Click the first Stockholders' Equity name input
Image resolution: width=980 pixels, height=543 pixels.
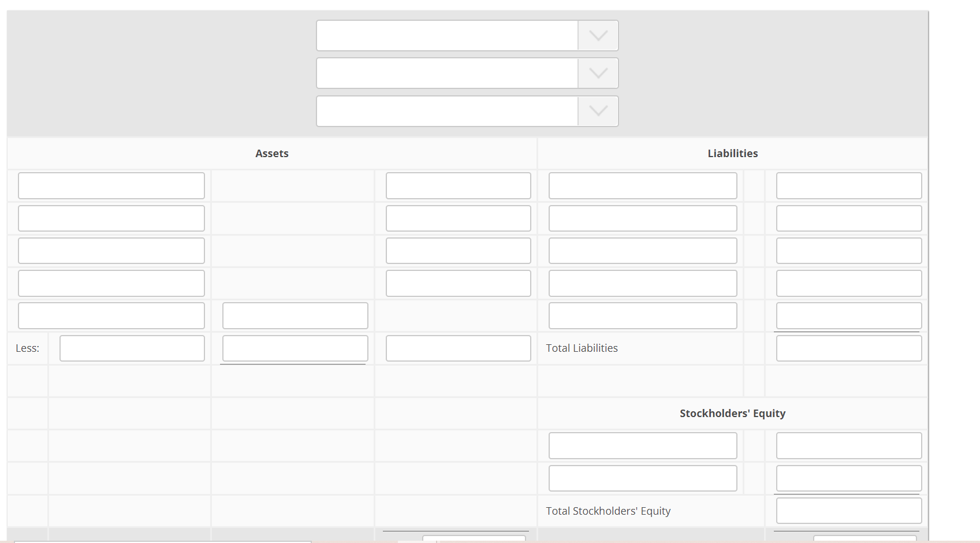point(643,446)
